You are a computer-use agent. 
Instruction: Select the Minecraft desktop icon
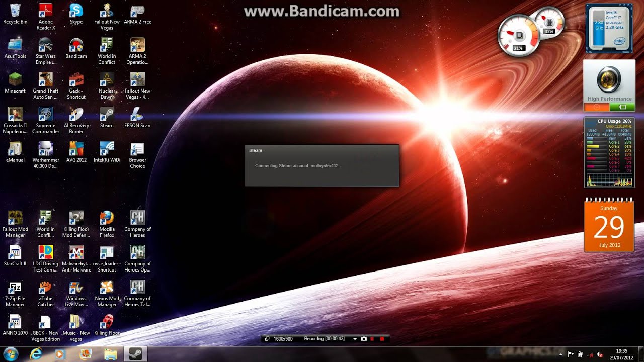[15, 83]
